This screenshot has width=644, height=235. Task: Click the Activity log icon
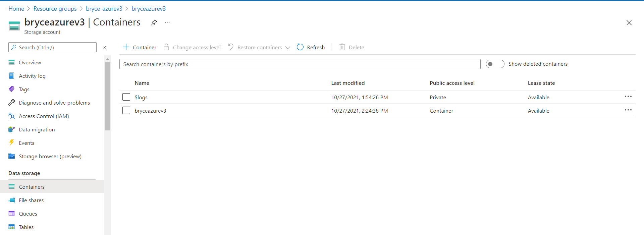coord(12,76)
